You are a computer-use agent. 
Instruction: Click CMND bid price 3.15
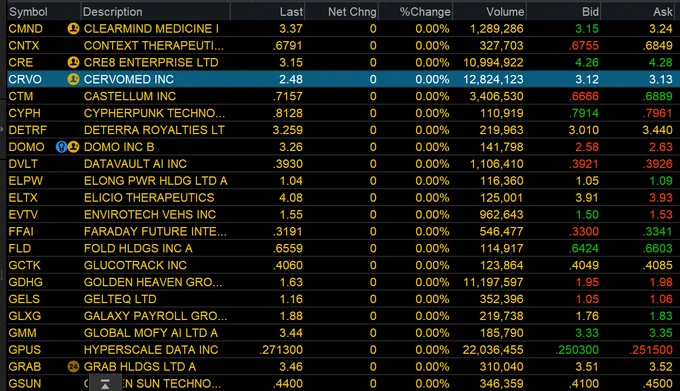pyautogui.click(x=587, y=29)
